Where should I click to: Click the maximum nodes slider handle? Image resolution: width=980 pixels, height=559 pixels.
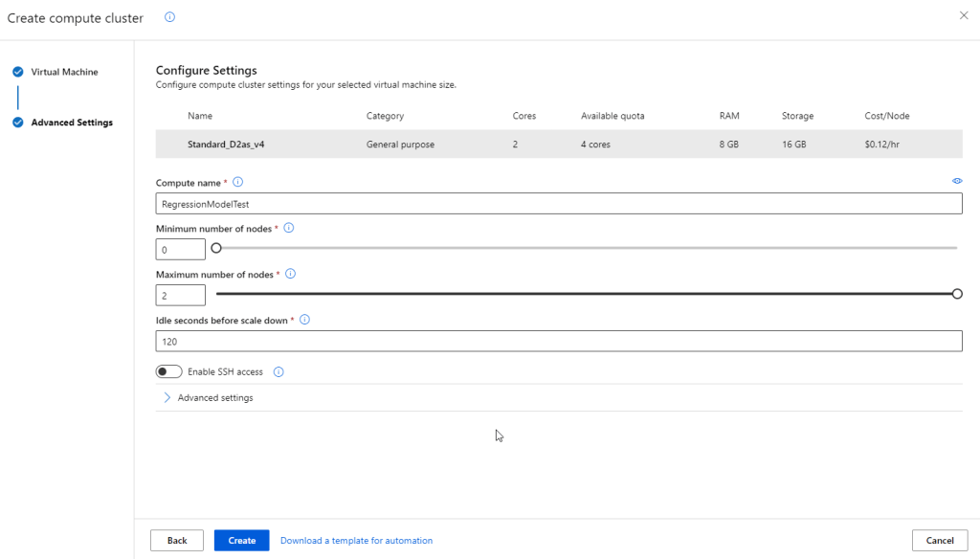pos(957,294)
